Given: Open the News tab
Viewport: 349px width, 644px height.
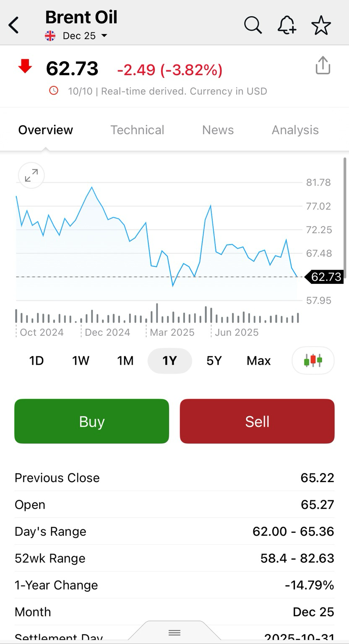Looking at the screenshot, I should (218, 130).
